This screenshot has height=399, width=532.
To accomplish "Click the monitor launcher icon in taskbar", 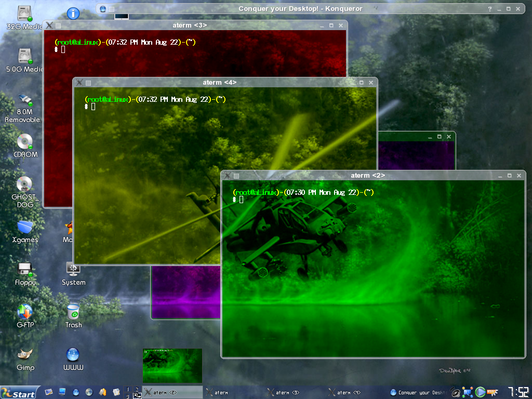I will coord(62,392).
